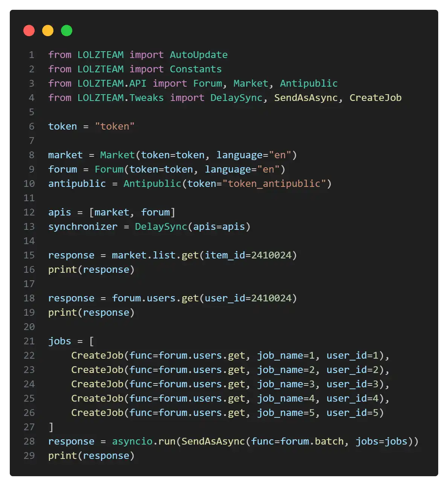
Task: Click "job_name=1" on line 22
Action: 286,356
